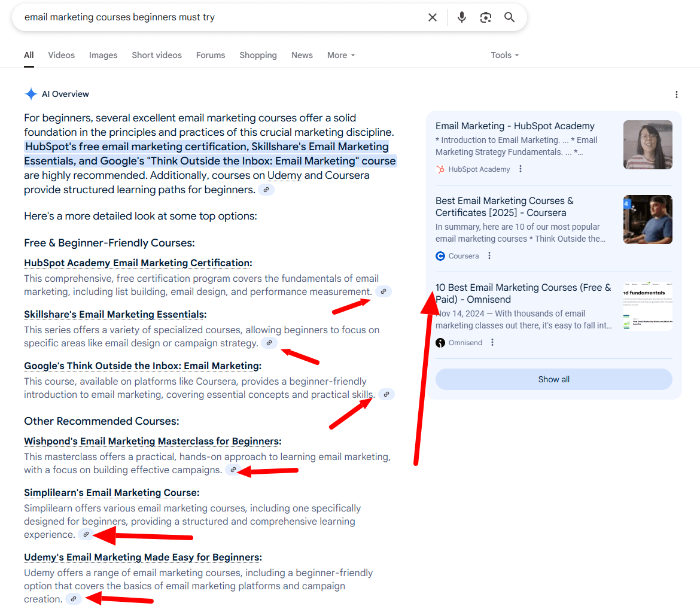Image resolution: width=700 pixels, height=609 pixels.
Task: Click the AI Overview label
Action: pyautogui.click(x=65, y=94)
